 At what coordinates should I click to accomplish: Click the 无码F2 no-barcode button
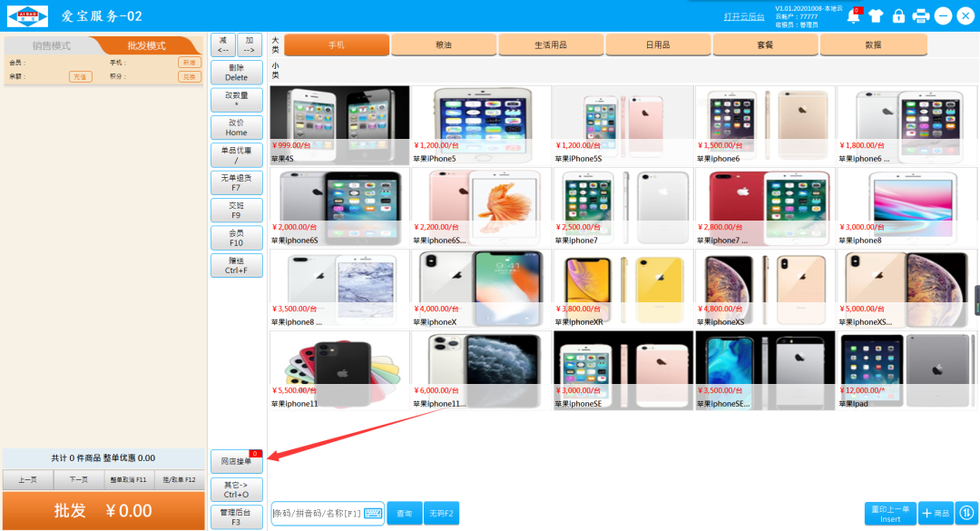[441, 514]
